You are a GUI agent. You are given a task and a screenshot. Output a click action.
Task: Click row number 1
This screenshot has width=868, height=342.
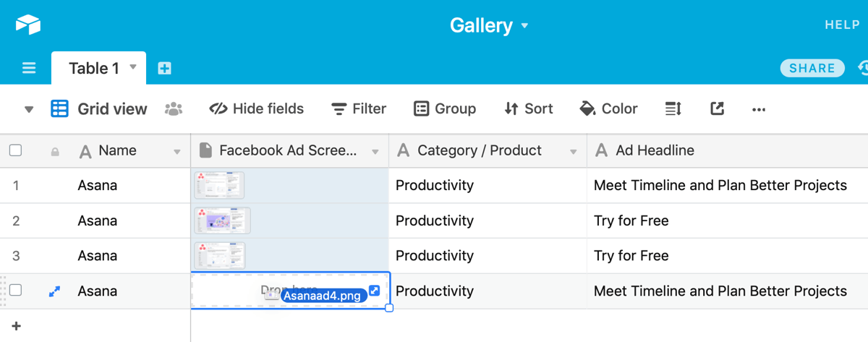pos(16,185)
